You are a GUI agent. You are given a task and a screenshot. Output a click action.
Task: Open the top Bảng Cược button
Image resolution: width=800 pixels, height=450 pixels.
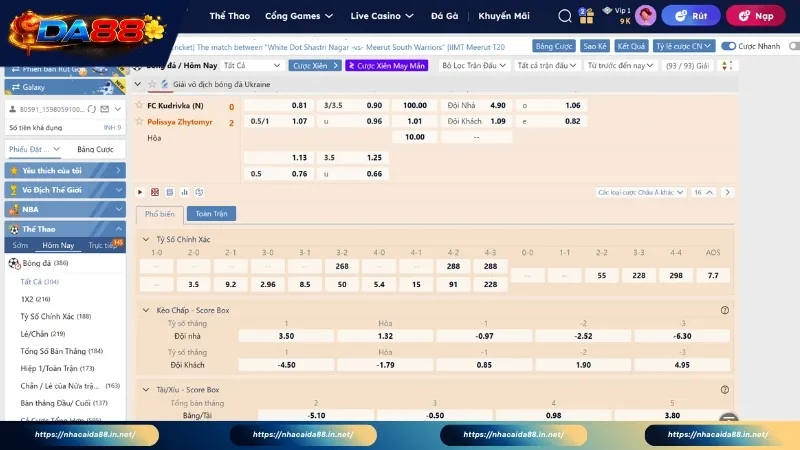(x=554, y=46)
